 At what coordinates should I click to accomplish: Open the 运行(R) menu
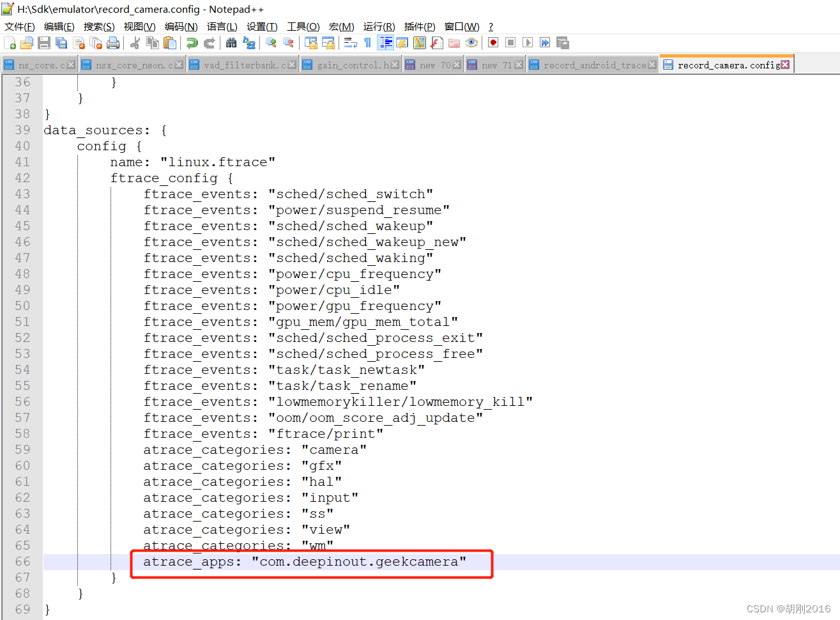pos(379,26)
